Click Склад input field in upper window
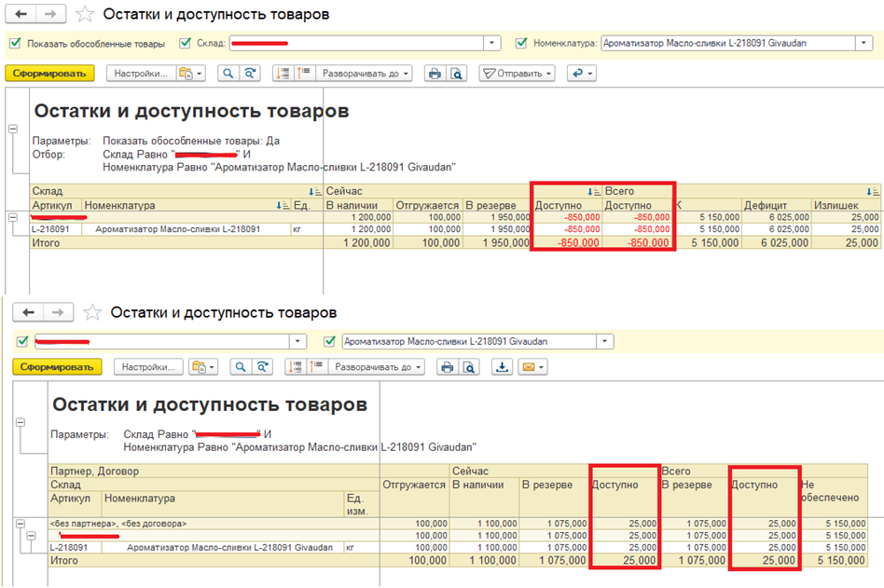This screenshot has width=884, height=588. coord(356,43)
